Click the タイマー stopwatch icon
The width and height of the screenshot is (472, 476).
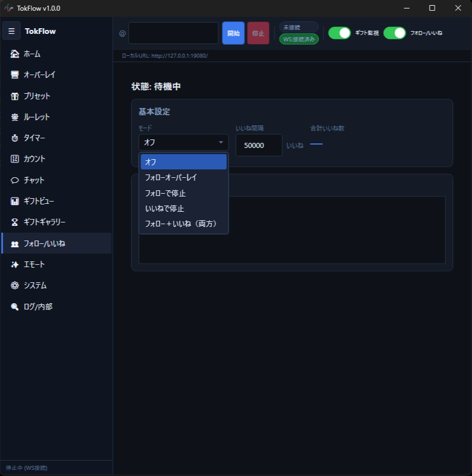coord(15,138)
